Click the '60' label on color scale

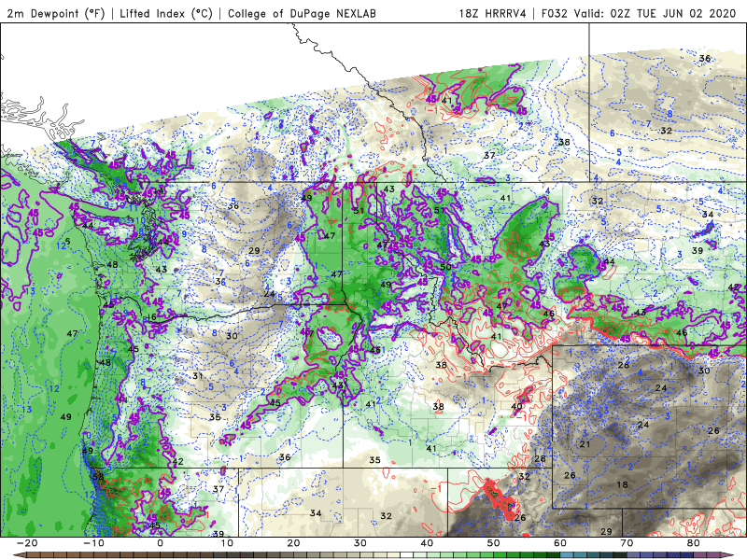point(560,543)
